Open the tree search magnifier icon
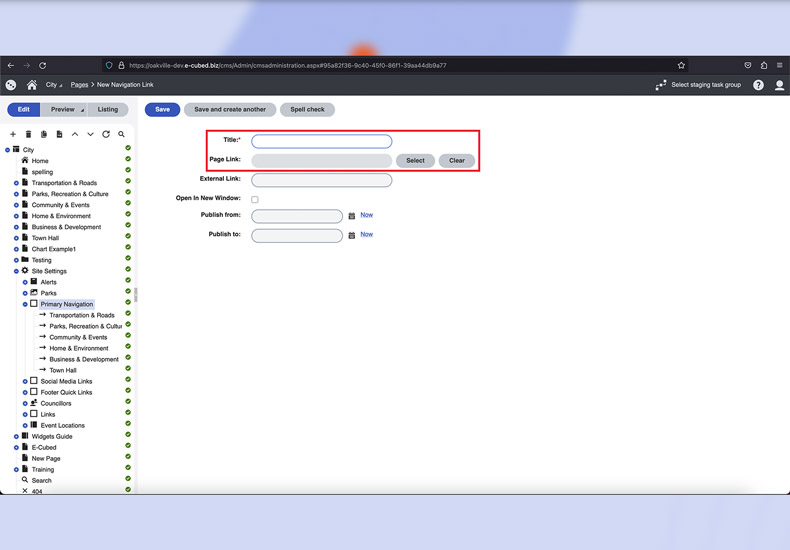The image size is (790, 550). coord(122,134)
